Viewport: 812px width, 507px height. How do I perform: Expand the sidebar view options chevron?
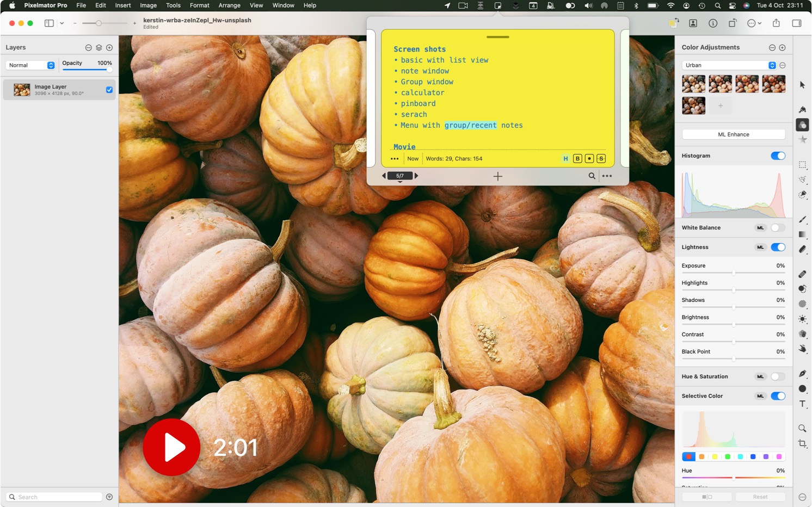click(x=62, y=23)
